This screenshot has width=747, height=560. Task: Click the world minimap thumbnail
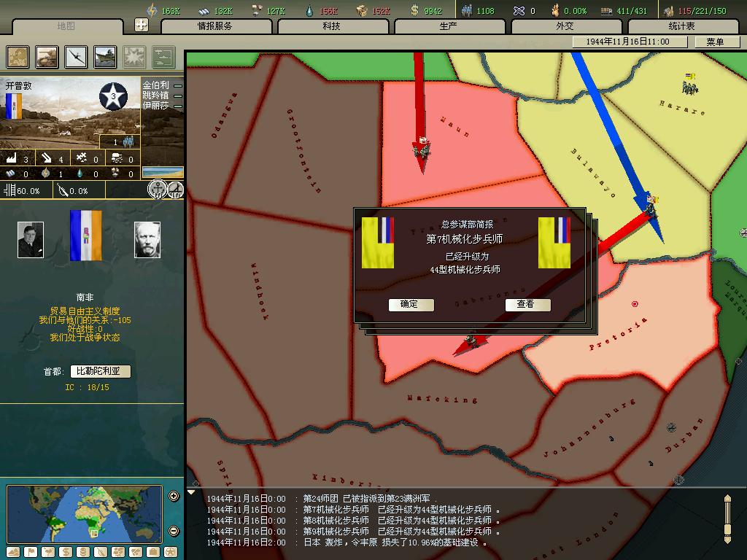(x=85, y=514)
